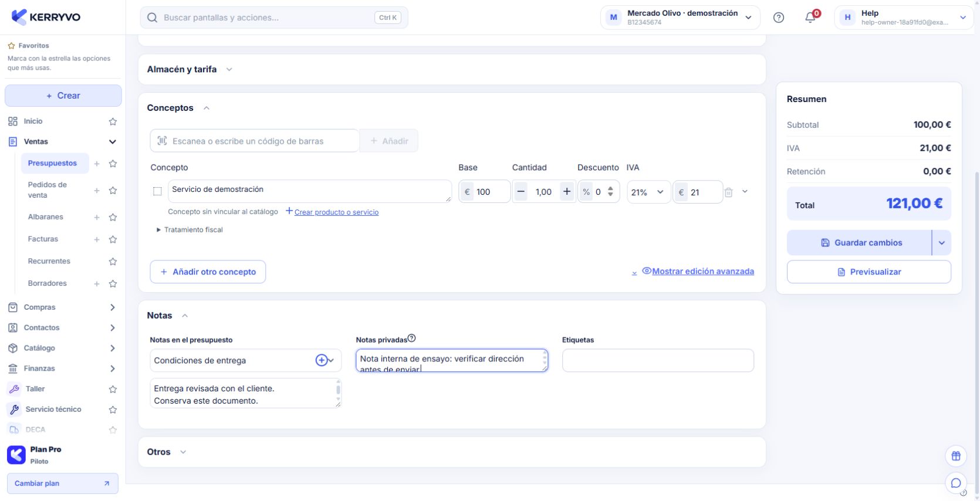Open the 21% IVA dropdown

point(648,192)
